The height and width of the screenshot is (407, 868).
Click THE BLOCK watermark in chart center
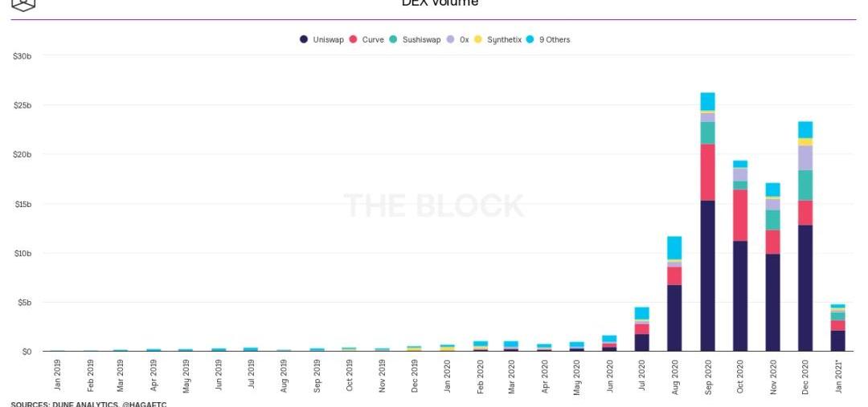click(x=434, y=206)
